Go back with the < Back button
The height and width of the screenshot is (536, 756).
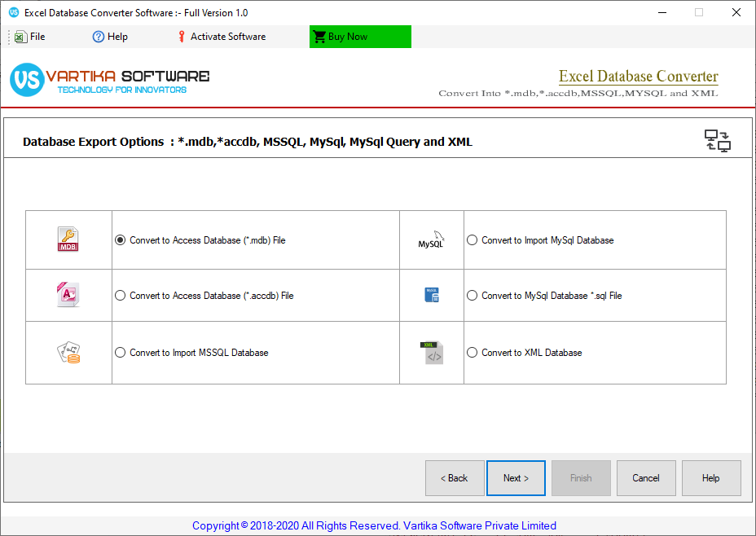point(455,477)
